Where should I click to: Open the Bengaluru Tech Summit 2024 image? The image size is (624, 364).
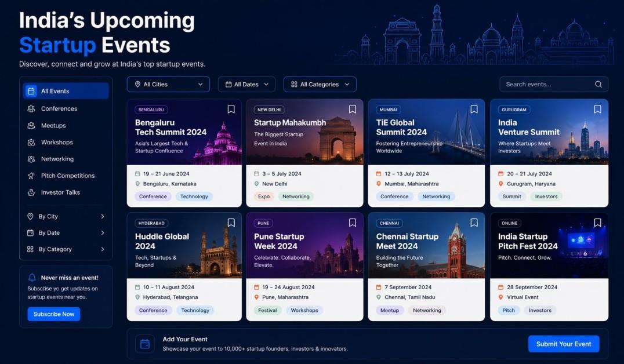(184, 132)
